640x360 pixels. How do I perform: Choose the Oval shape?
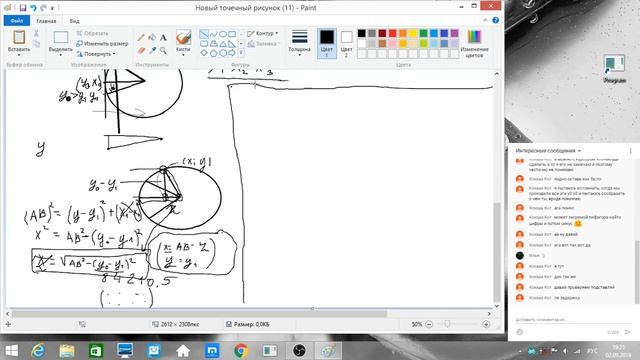coord(223,34)
